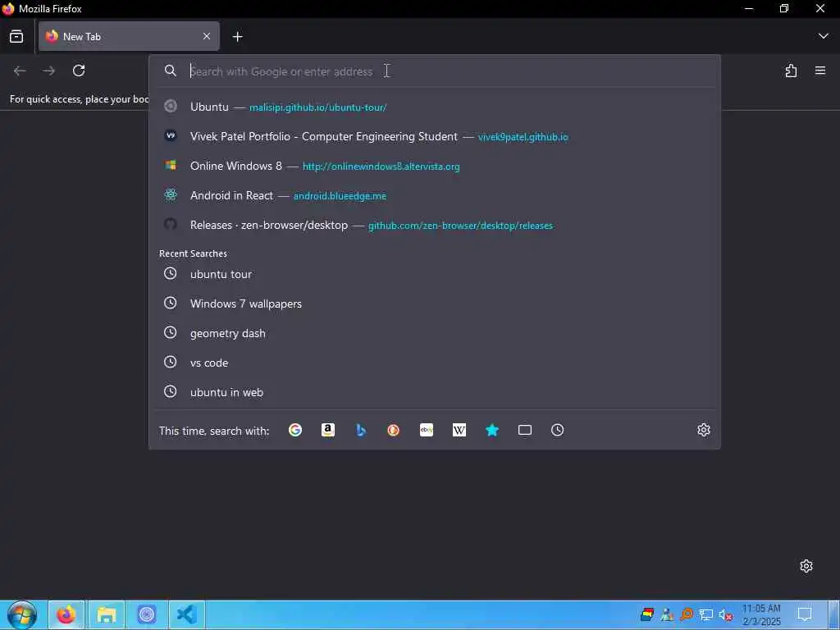Reload the current page

pos(79,71)
